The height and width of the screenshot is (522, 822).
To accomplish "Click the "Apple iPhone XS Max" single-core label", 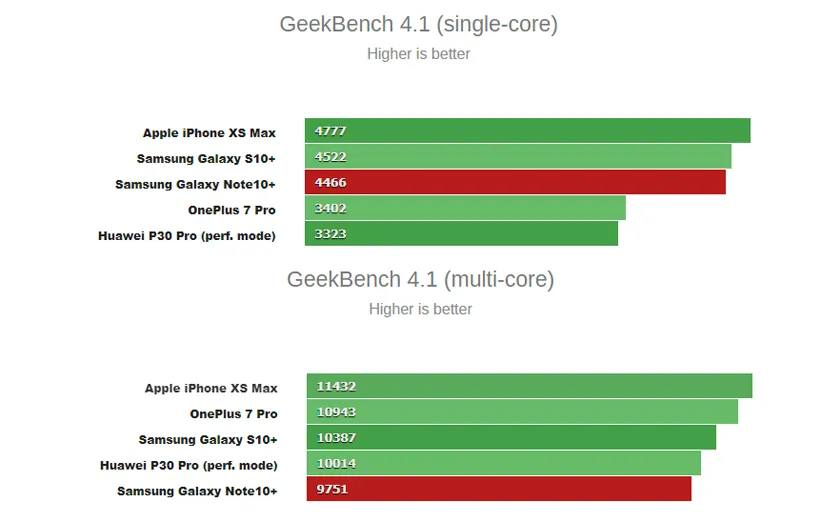I will [x=209, y=132].
